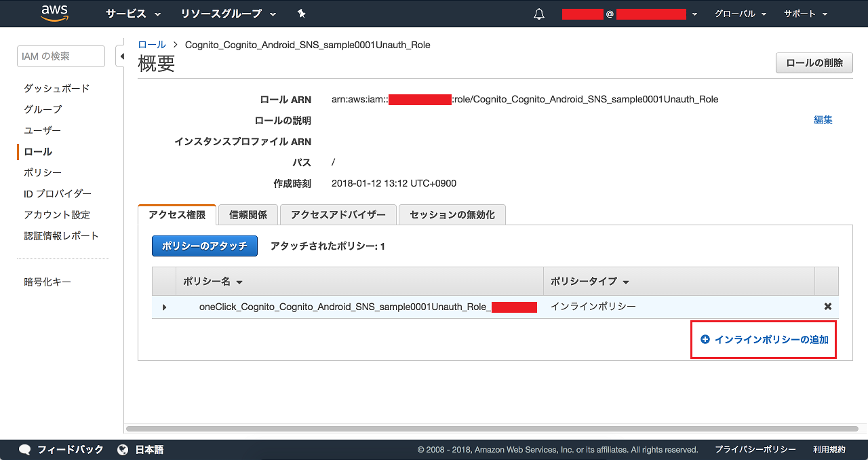Click the 概要 page heading
The image size is (868, 460).
coord(157,64)
